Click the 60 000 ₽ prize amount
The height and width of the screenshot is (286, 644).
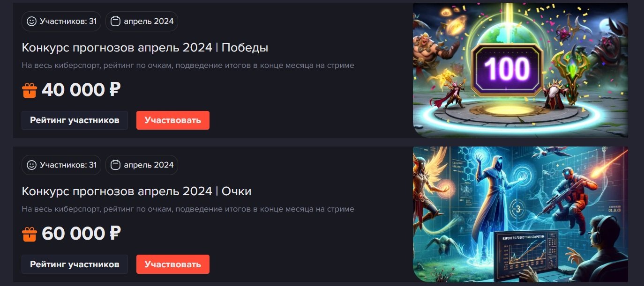(x=81, y=233)
